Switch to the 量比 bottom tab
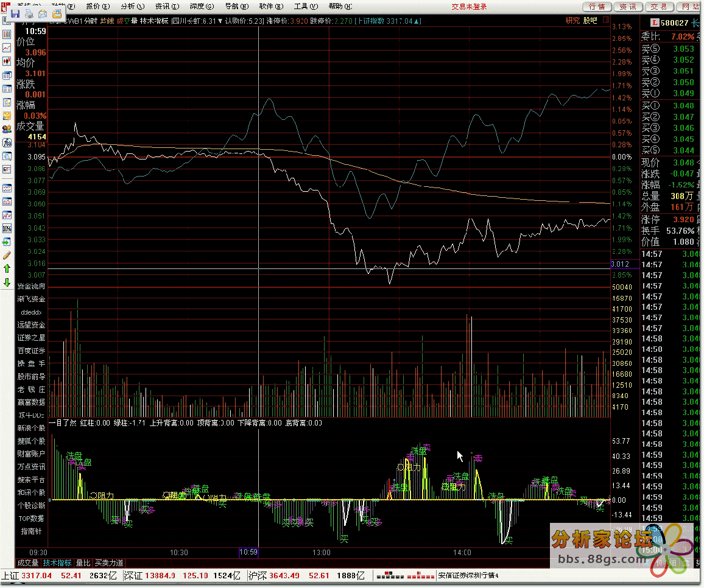 tap(83, 563)
